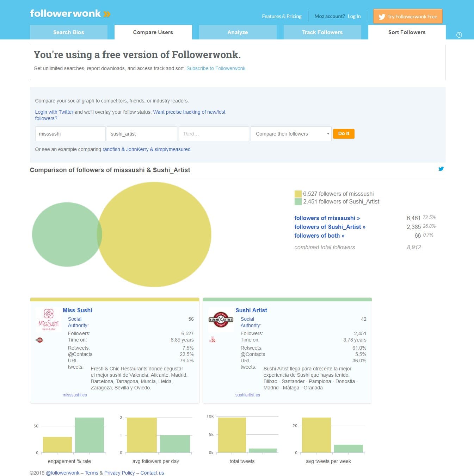This screenshot has height=476, width=474.
Task: Visit sushiartist.es website link
Action: coord(248,395)
